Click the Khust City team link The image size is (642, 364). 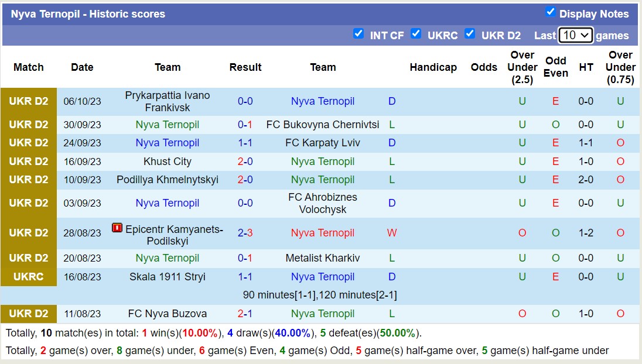pyautogui.click(x=168, y=162)
